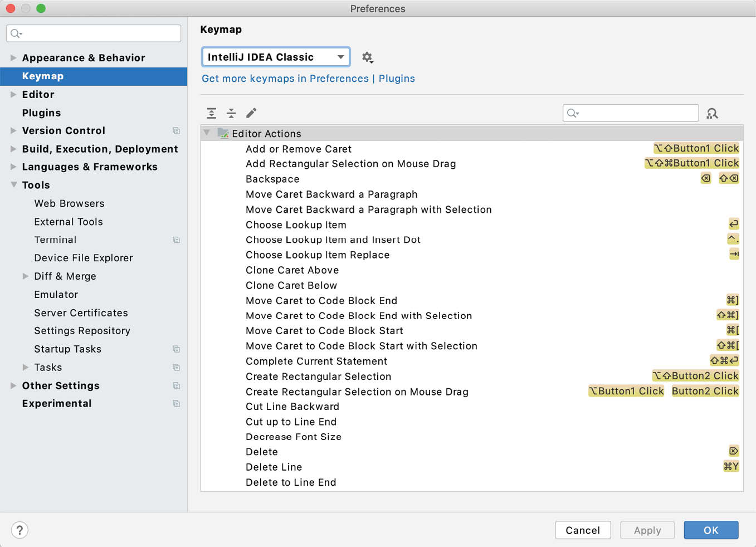Select Add Rectangular Selection on Mouse Drag
This screenshot has width=756, height=547.
coord(472,164)
